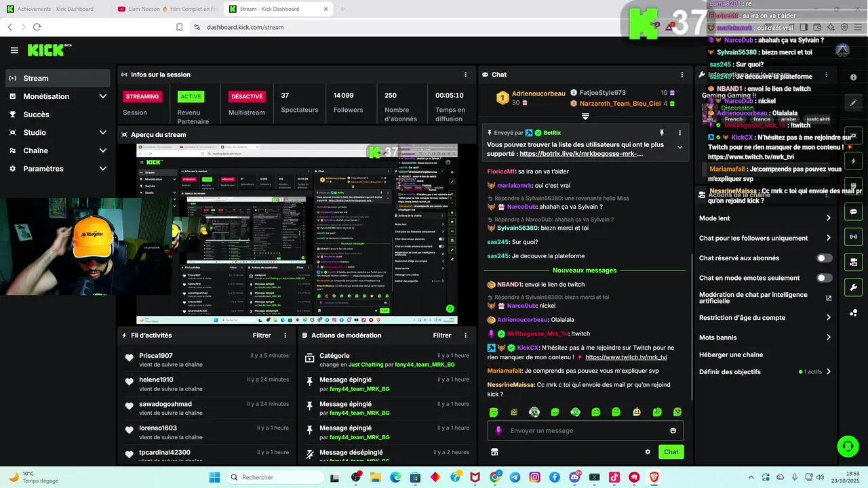Click the camera icon in right sidebar
Viewport: 868px width, 488px height.
pyautogui.click(x=853, y=262)
